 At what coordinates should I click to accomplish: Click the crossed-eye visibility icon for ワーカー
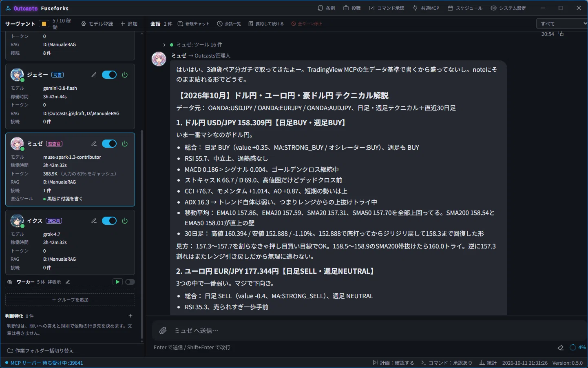[x=10, y=282]
